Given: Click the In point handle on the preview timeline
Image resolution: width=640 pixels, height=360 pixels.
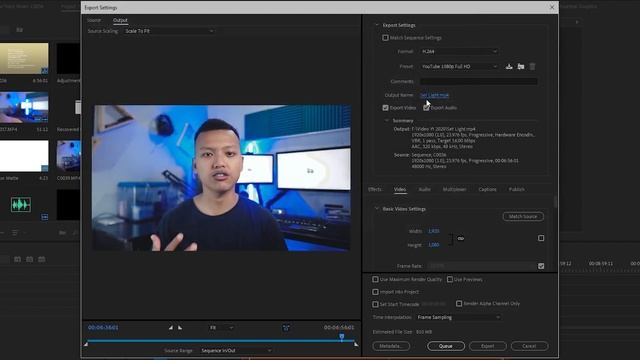Looking at the screenshot, I should [86, 344].
